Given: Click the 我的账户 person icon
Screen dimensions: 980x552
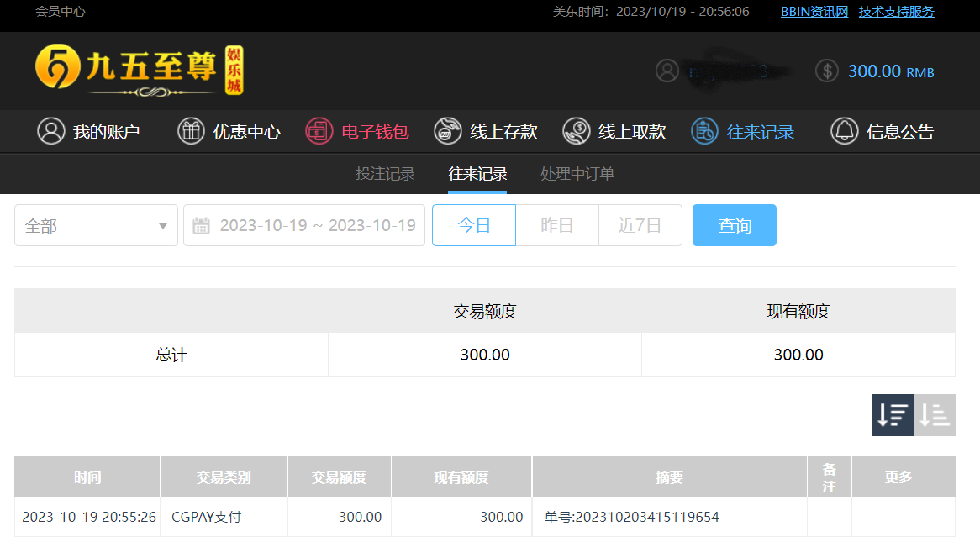Looking at the screenshot, I should coord(51,131).
